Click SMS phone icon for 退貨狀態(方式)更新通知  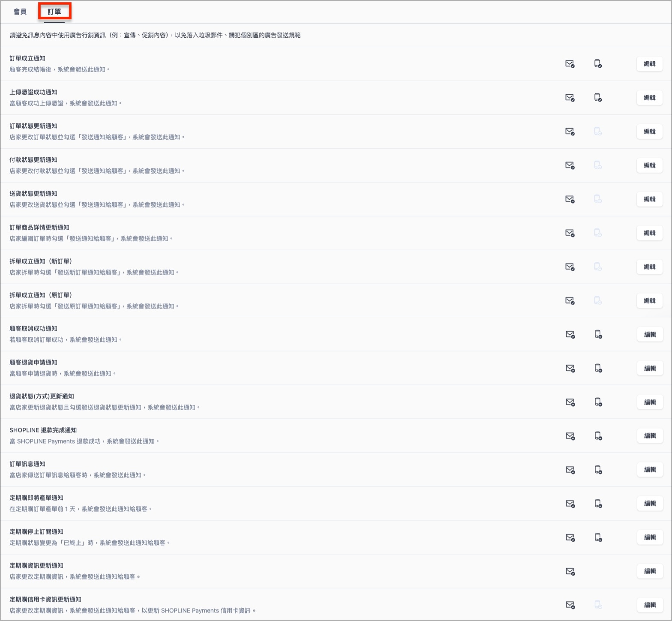(x=598, y=402)
